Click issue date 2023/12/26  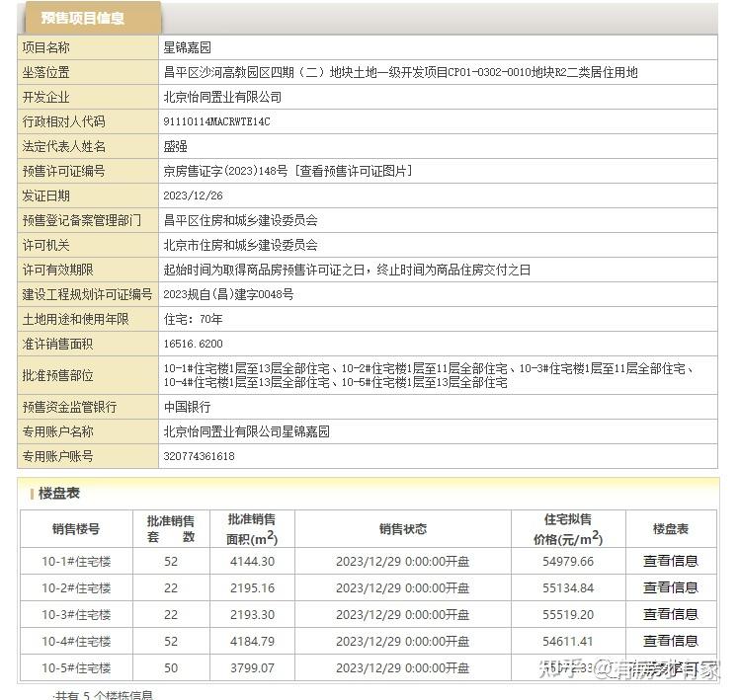point(193,195)
